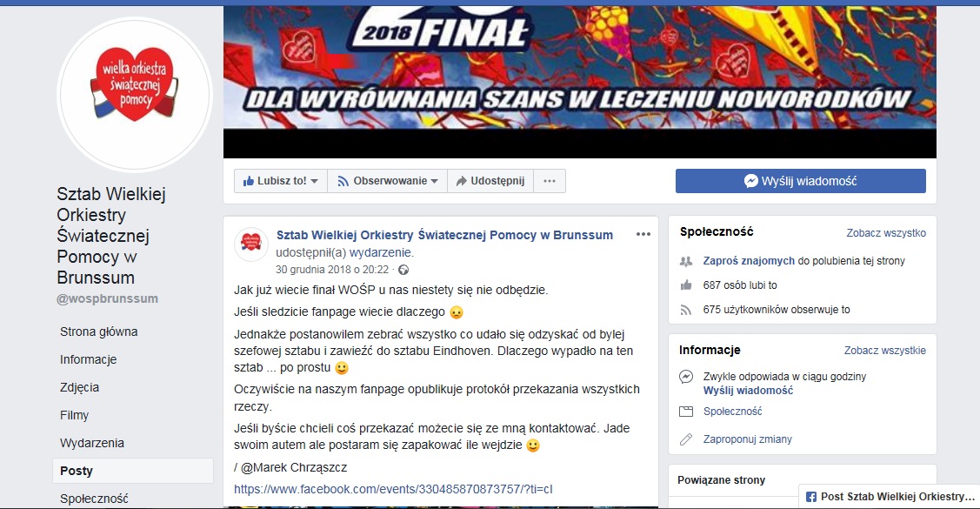The height and width of the screenshot is (509, 980).
Task: Click the Messenger icon in Informacje panel
Action: tap(686, 377)
